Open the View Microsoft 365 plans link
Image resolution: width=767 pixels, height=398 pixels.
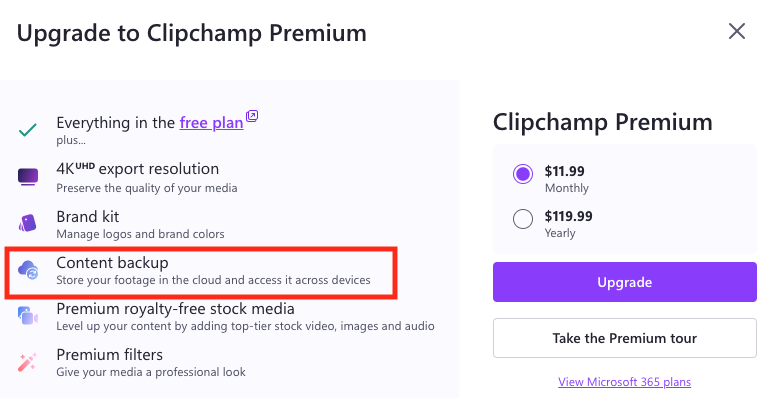click(625, 382)
